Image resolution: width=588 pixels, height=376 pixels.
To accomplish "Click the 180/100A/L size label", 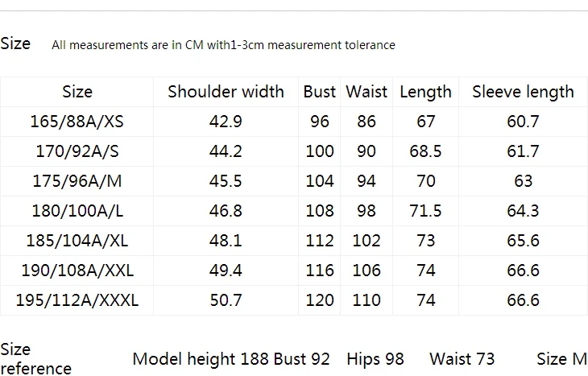I will tap(77, 211).
